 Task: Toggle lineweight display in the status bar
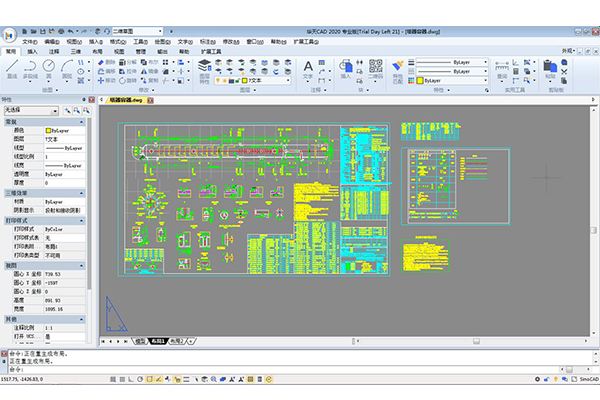pos(186,379)
